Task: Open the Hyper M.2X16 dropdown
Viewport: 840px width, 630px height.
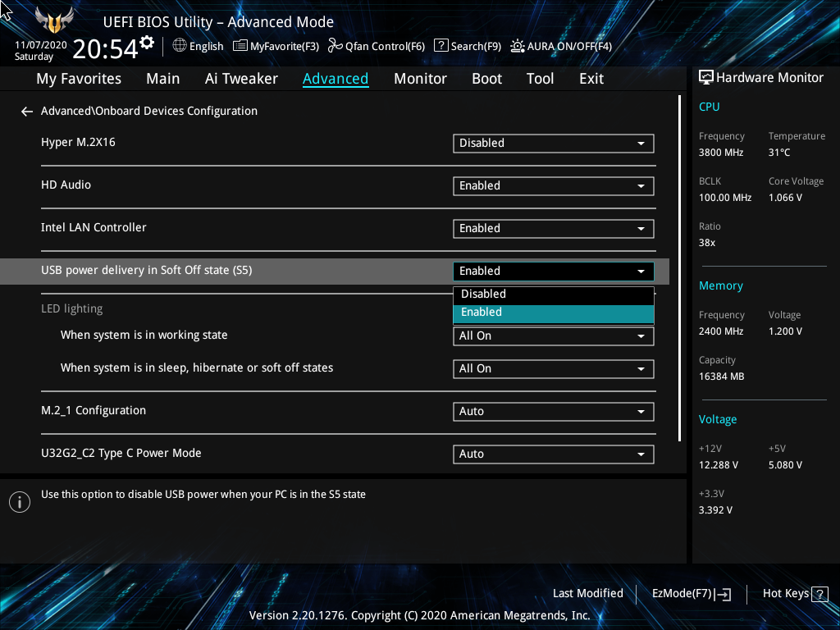Action: (x=554, y=143)
